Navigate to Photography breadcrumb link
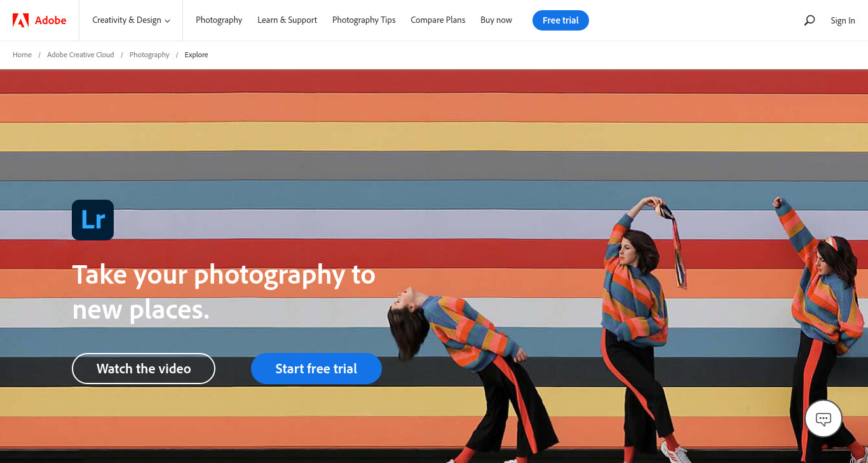This screenshot has height=463, width=868. [149, 55]
